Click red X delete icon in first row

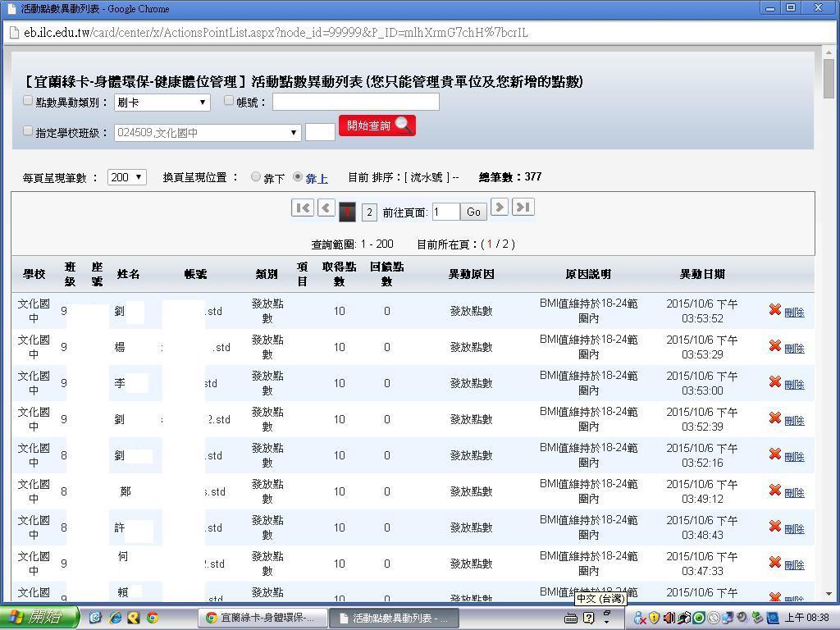click(774, 310)
